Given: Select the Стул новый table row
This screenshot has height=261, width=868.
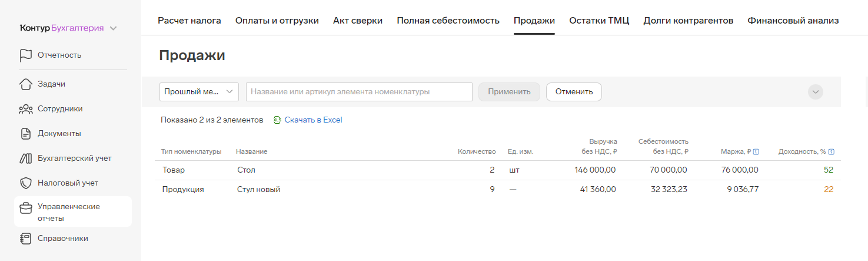Looking at the screenshot, I should (x=497, y=190).
